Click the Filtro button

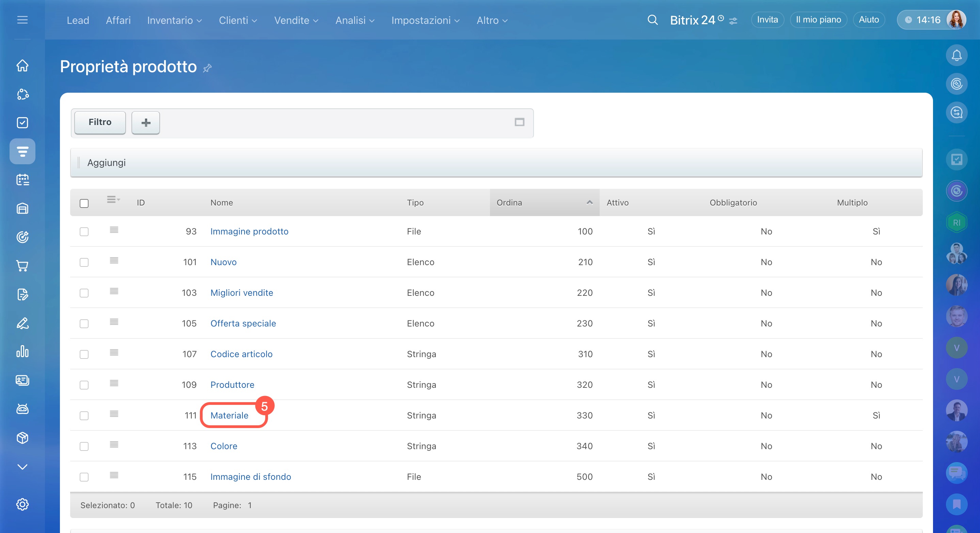click(100, 122)
